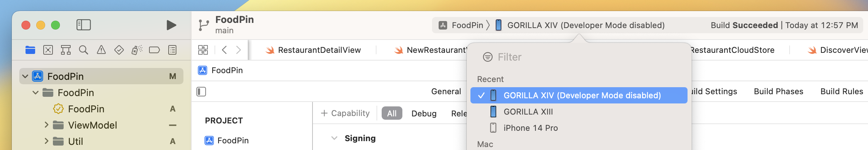Show the Breakpoint navigator
Viewport: 868px width, 150px height.
[x=155, y=50]
